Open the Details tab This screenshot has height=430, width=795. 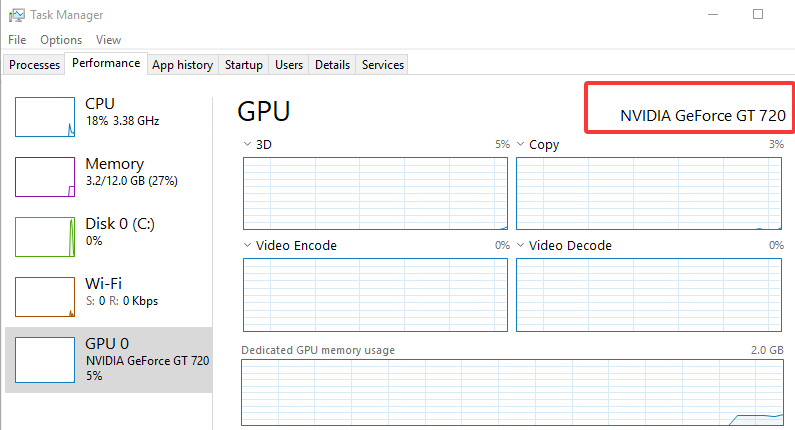pos(332,65)
